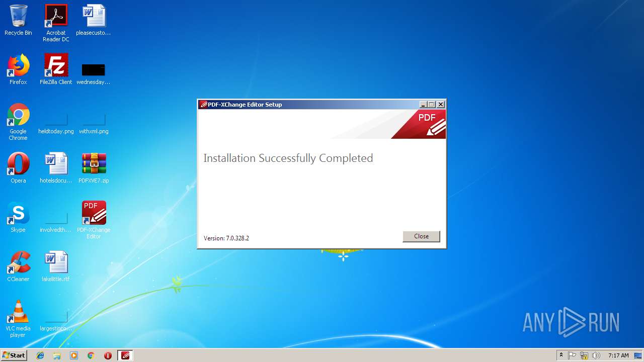The height and width of the screenshot is (362, 644).
Task: Launch Internet Explorer from the taskbar
Action: click(x=40, y=355)
